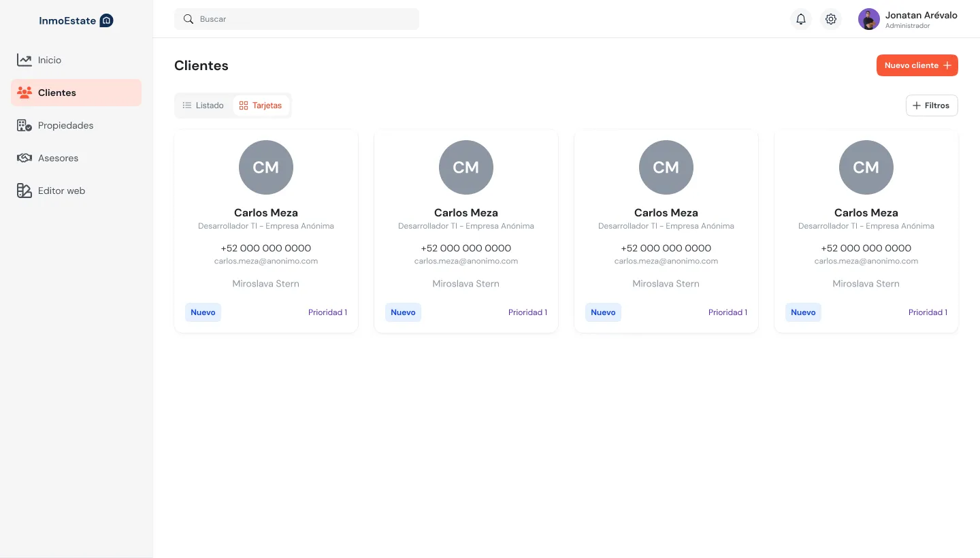Click the Clientes people icon in sidebar
This screenshot has width=980, height=558.
coord(24,93)
